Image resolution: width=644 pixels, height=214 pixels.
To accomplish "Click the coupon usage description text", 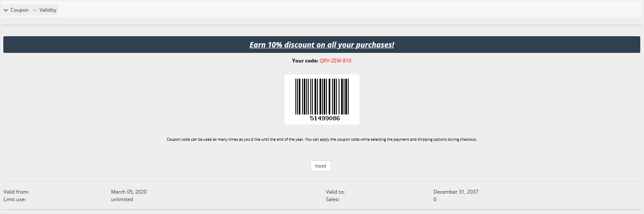I will pyautogui.click(x=322, y=139).
